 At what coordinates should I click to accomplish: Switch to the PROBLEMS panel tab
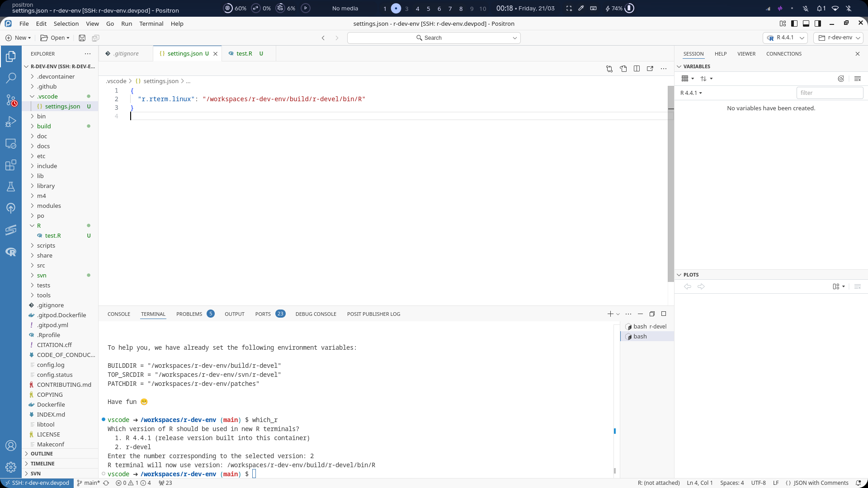click(195, 314)
